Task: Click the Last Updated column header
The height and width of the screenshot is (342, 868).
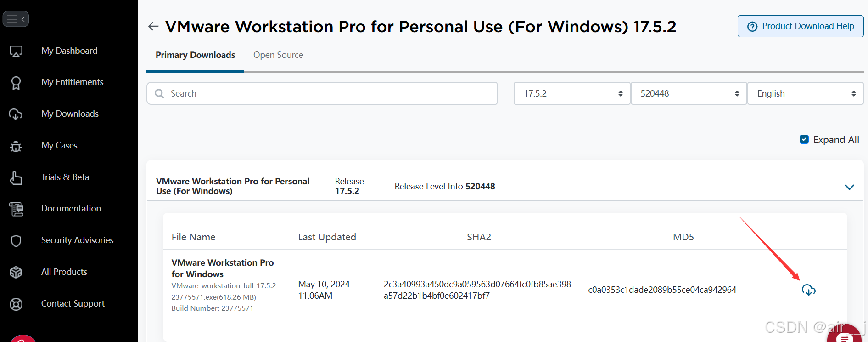Action: [327, 237]
